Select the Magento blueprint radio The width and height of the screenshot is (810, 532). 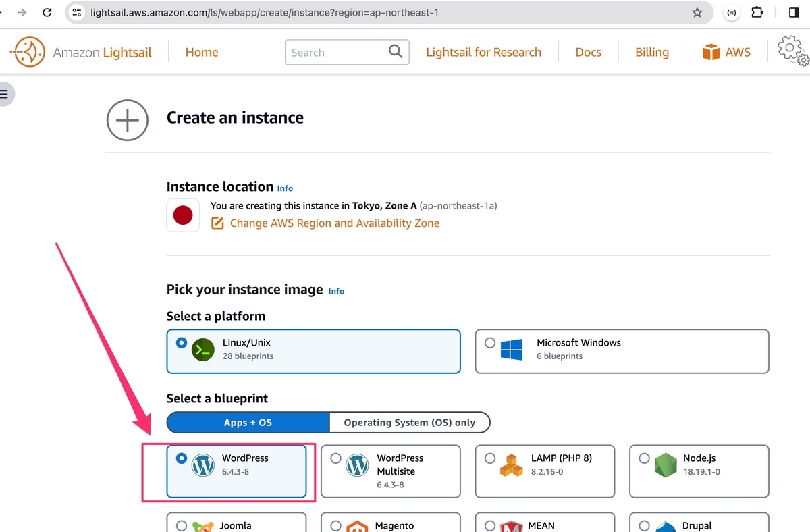click(x=335, y=526)
